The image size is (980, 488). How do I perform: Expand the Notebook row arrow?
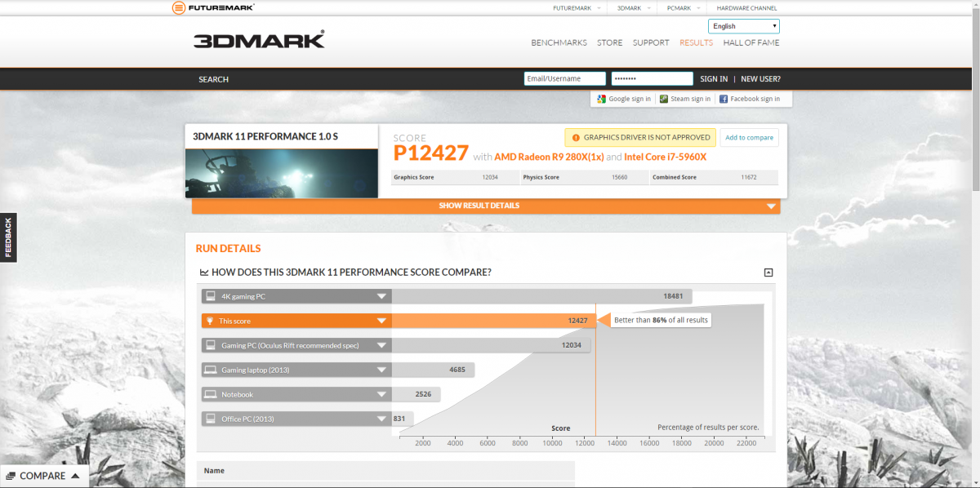(381, 394)
